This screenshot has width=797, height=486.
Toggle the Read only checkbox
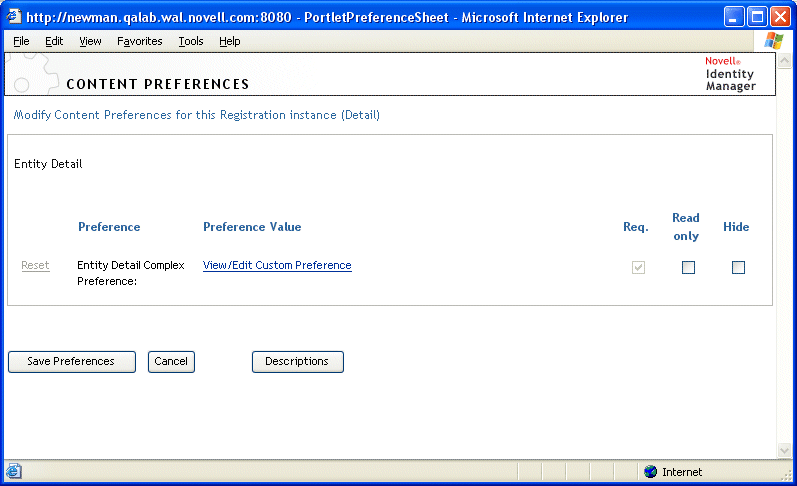(688, 267)
